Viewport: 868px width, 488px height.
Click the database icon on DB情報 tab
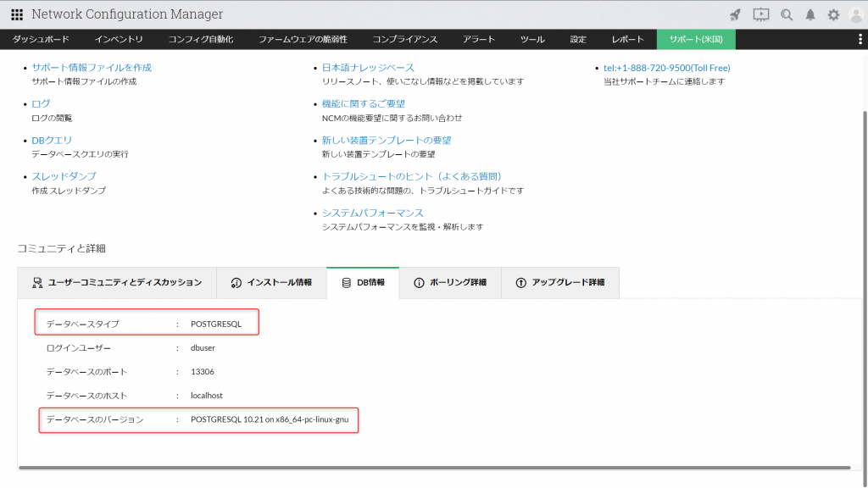point(347,283)
